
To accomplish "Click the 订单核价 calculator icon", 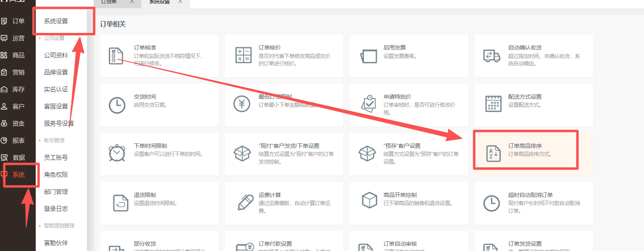I will click(x=243, y=55).
